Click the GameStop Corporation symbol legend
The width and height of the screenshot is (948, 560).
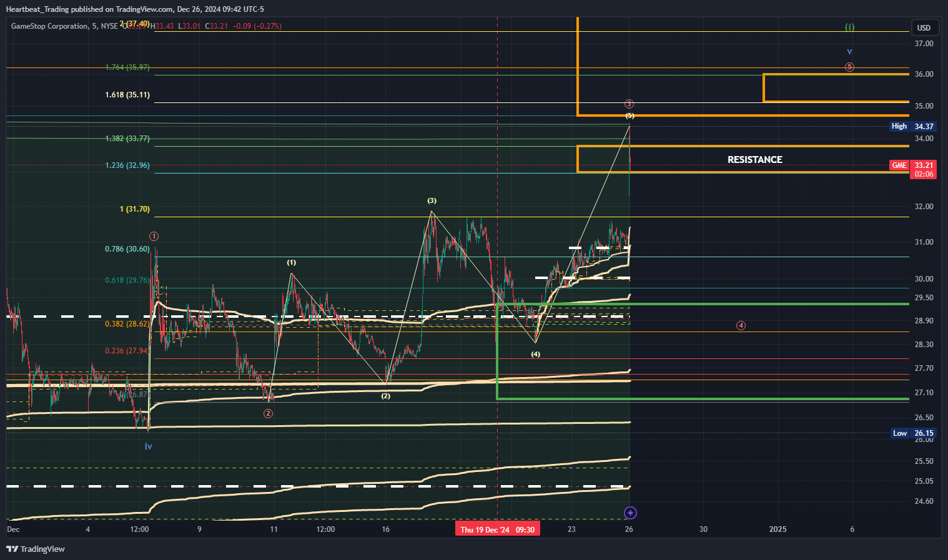pos(64,26)
